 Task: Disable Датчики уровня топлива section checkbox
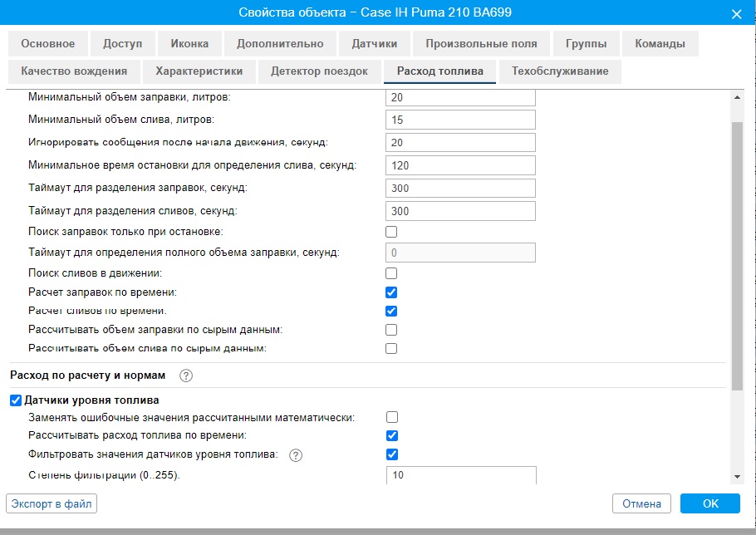[16, 400]
